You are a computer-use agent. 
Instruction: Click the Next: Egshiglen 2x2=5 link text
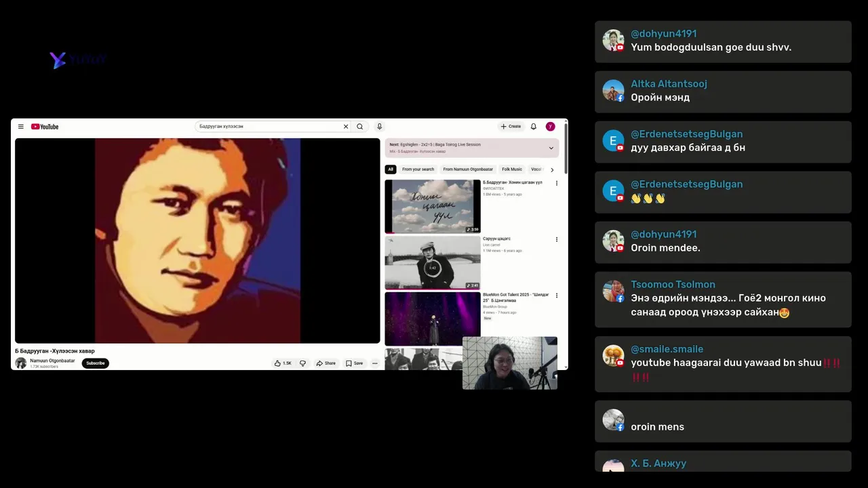[x=435, y=144]
